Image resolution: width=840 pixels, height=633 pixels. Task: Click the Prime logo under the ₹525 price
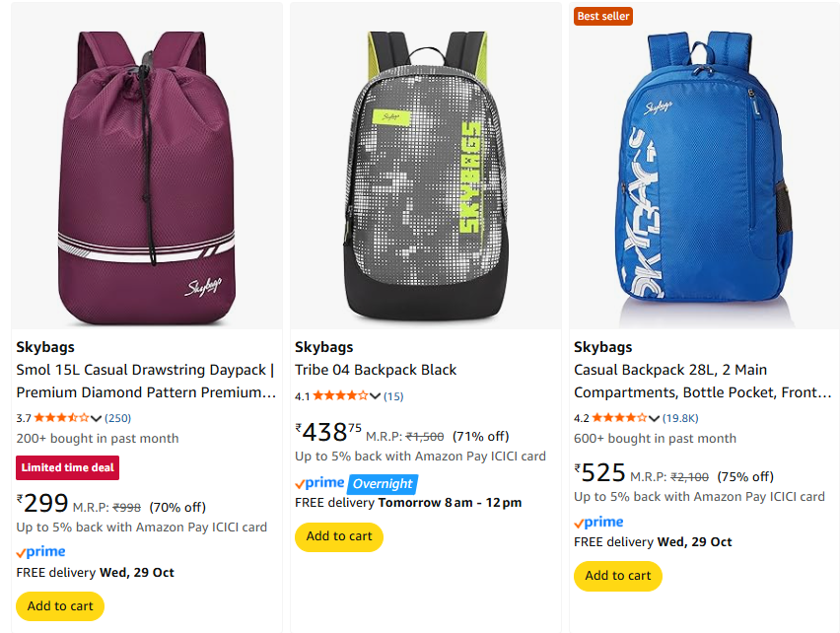598,522
